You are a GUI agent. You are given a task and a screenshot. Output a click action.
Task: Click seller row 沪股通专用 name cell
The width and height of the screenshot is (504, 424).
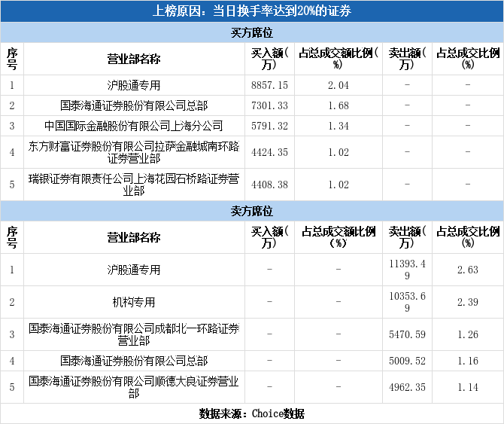tap(134, 270)
